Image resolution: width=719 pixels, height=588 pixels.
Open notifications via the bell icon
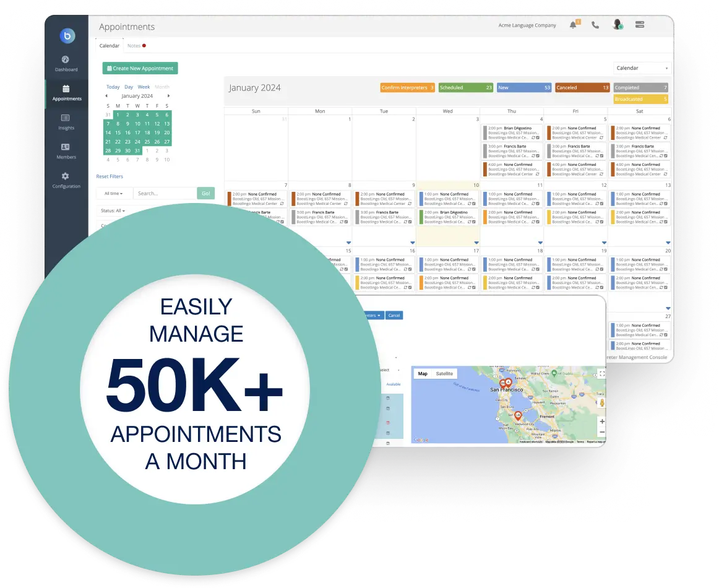point(572,25)
